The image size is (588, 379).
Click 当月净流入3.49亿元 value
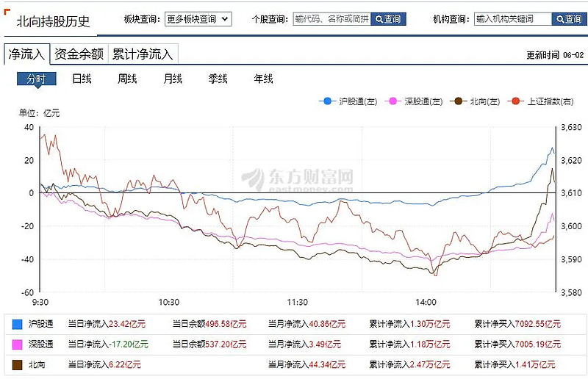(304, 344)
